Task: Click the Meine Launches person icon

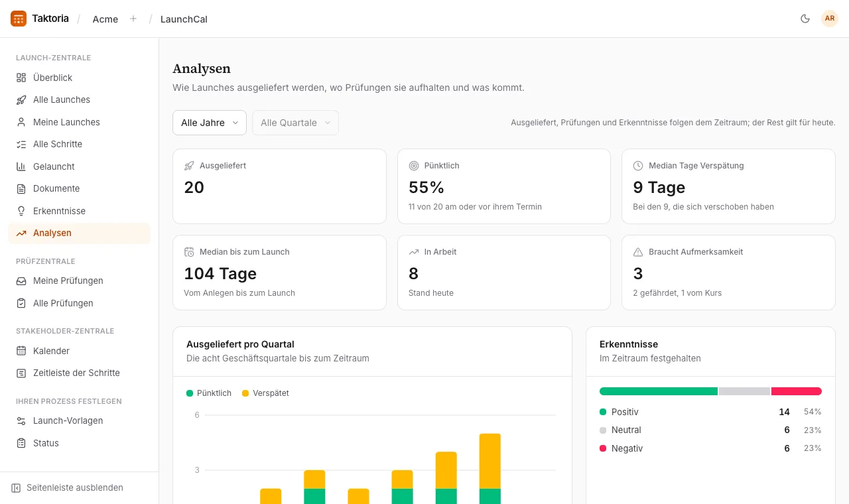Action: pos(21,122)
